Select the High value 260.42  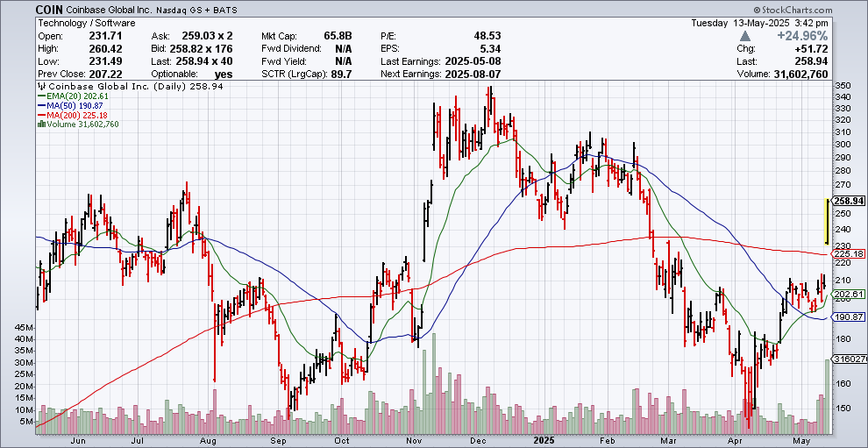tap(107, 49)
